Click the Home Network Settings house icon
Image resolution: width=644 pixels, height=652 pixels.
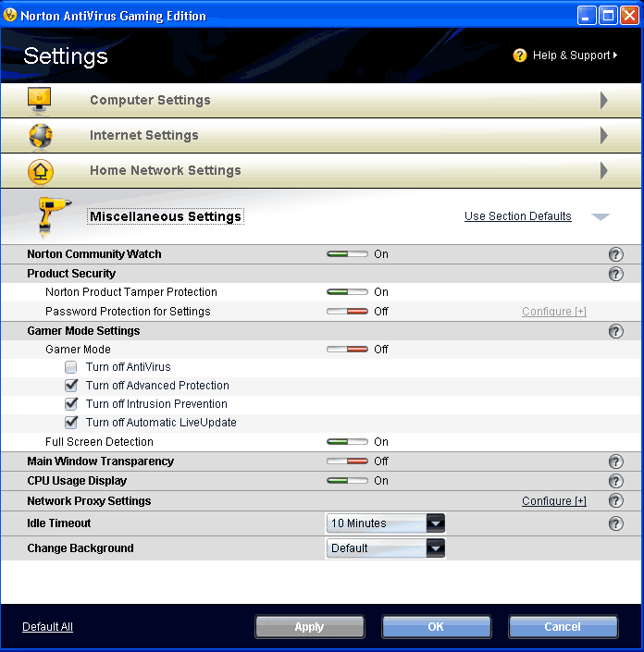click(x=41, y=171)
